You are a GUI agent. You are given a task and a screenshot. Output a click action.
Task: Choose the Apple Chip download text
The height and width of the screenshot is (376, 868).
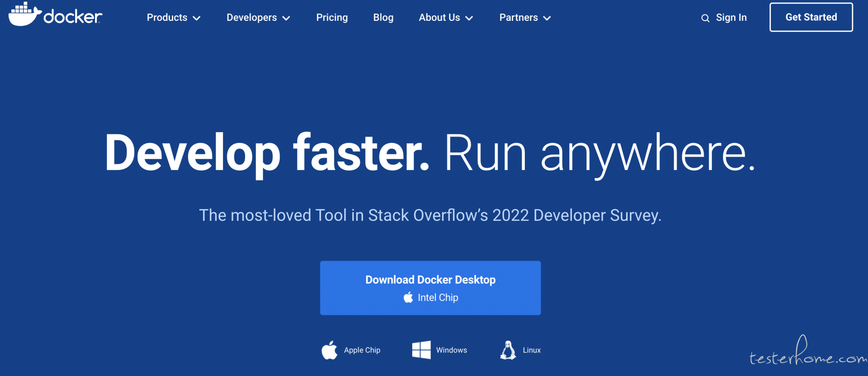pos(362,350)
